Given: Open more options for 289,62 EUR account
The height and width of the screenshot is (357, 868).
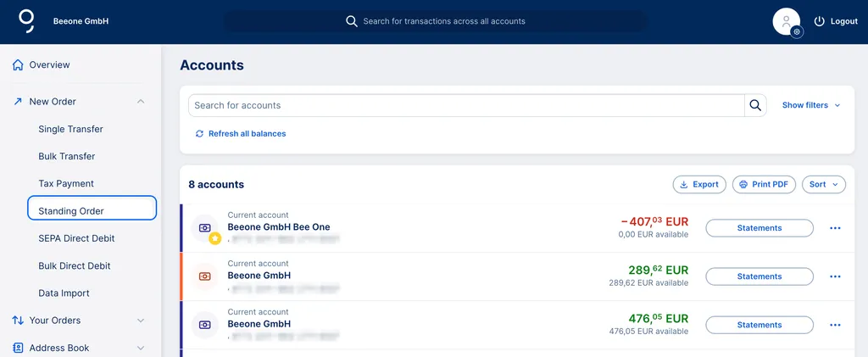Looking at the screenshot, I should [x=835, y=276].
